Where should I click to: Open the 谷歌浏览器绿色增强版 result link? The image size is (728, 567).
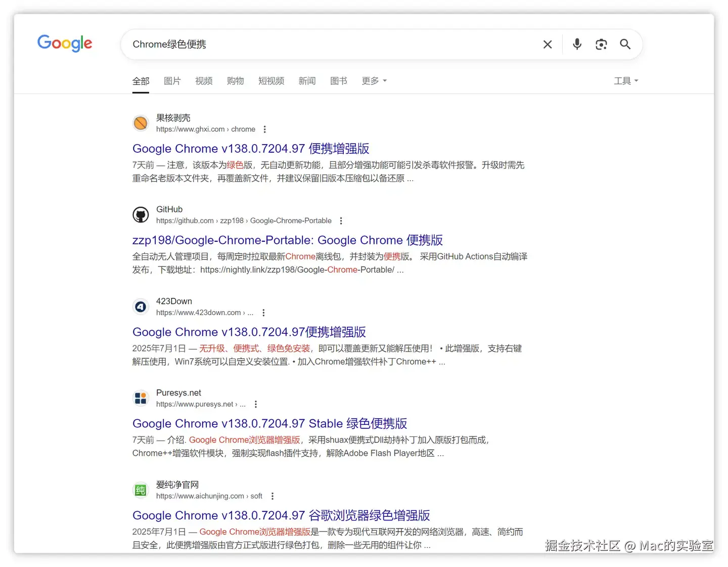[x=281, y=515]
